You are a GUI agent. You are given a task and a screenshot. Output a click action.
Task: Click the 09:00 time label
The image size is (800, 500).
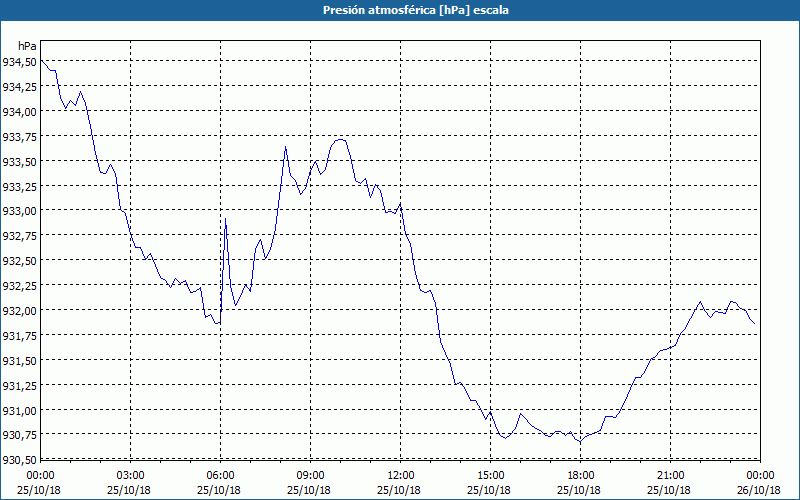(x=310, y=476)
